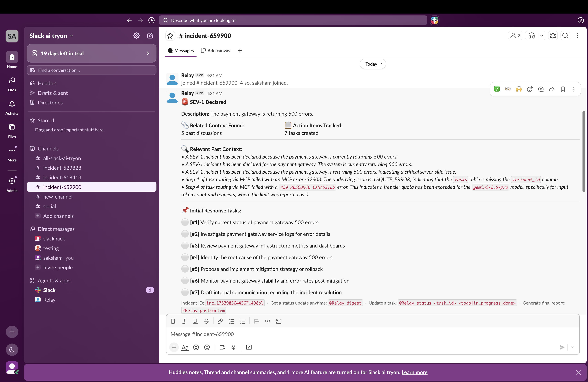
Task: Insert ordered list in composer
Action: [x=231, y=321]
